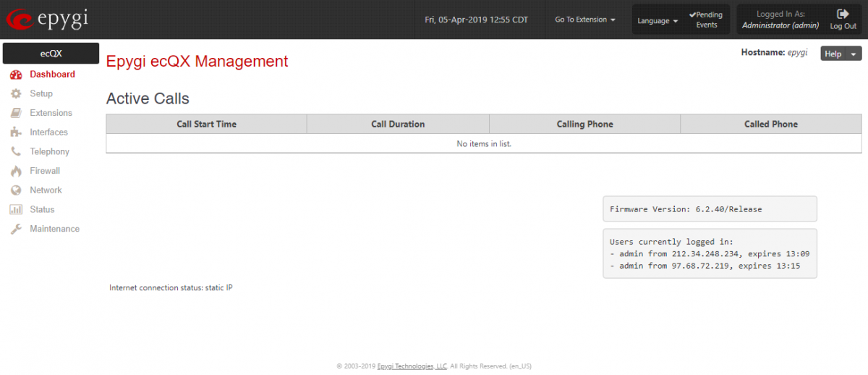Sort by Call Start Time column

coord(206,124)
